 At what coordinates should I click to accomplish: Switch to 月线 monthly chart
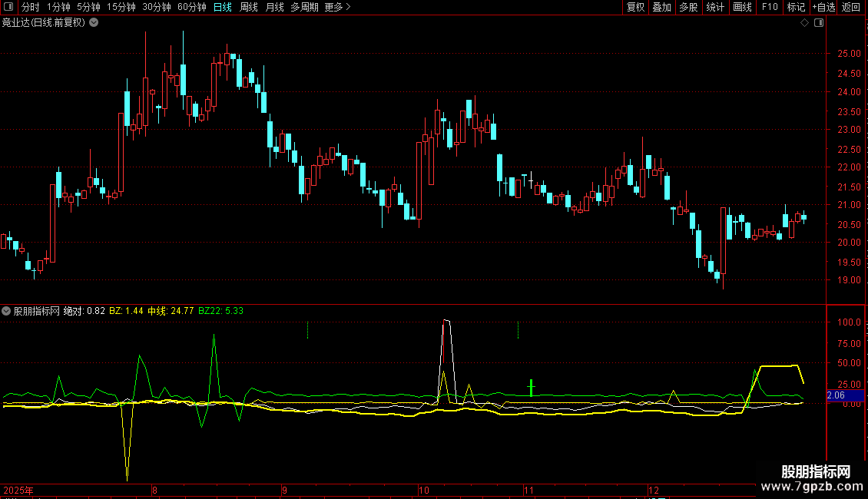274,7
